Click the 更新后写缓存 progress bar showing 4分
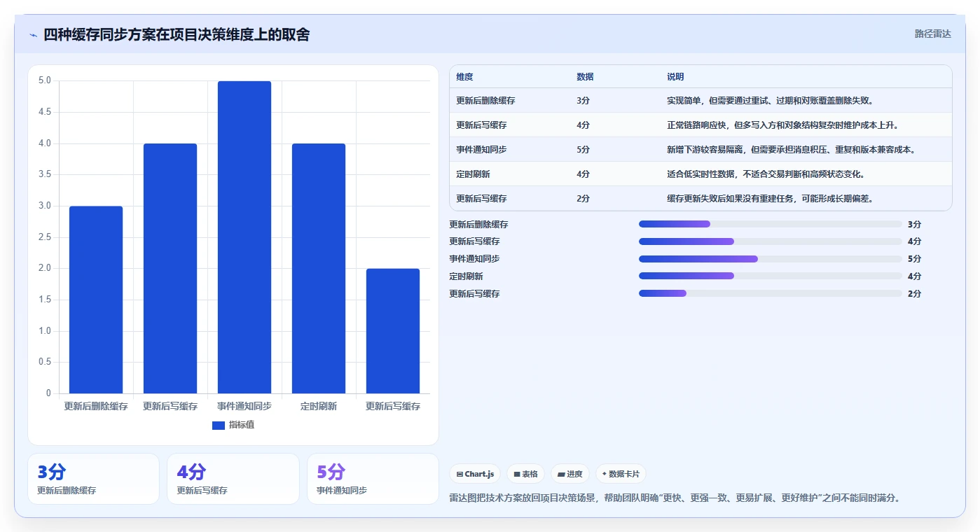The height and width of the screenshot is (532, 980). pos(770,241)
